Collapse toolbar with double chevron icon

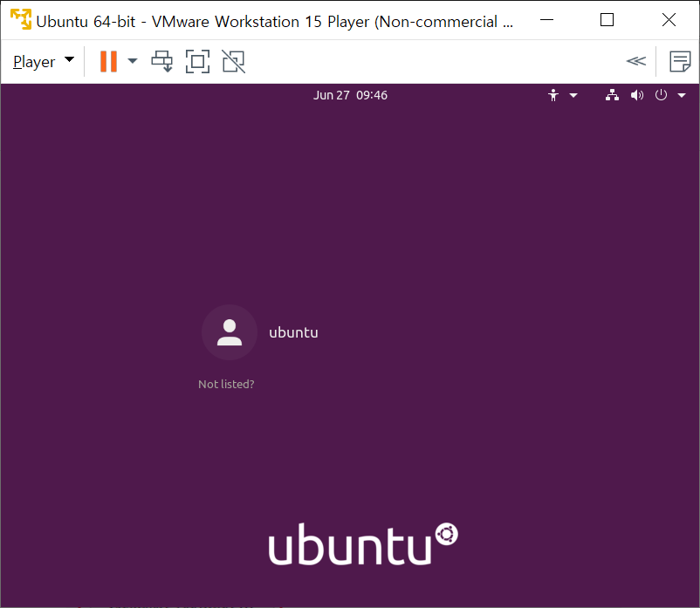[x=636, y=61]
